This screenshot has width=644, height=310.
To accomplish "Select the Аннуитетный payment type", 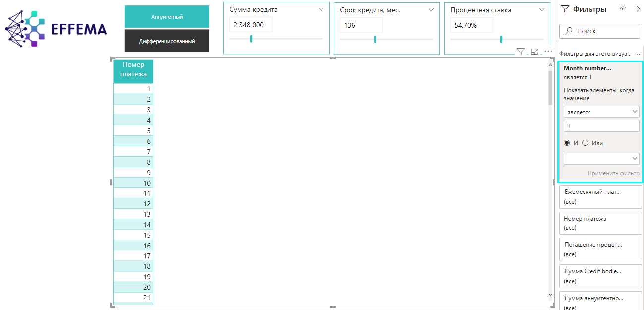I will pos(167,17).
